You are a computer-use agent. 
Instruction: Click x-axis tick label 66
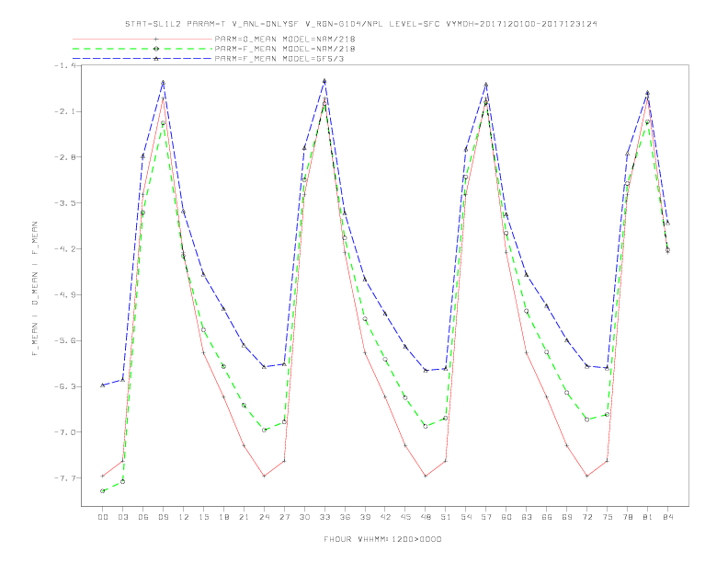(547, 517)
